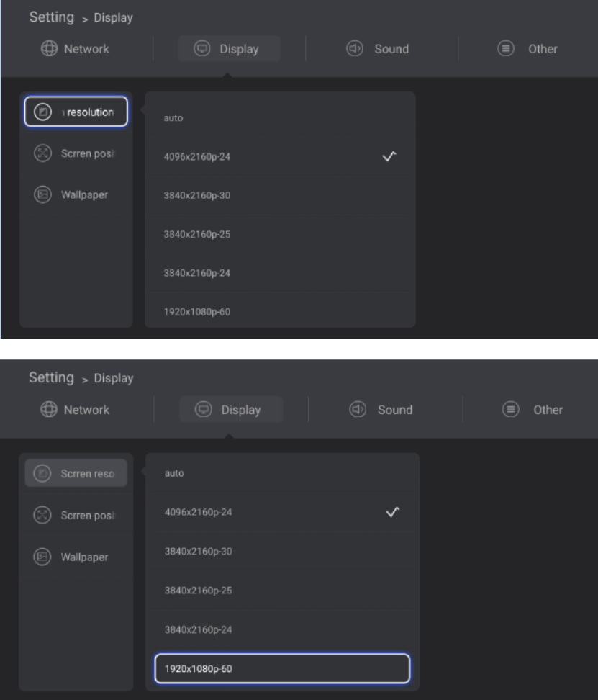The image size is (598, 700).
Task: Open Scrren reso in the lower screenshot sidebar
Action: pyautogui.click(x=76, y=473)
